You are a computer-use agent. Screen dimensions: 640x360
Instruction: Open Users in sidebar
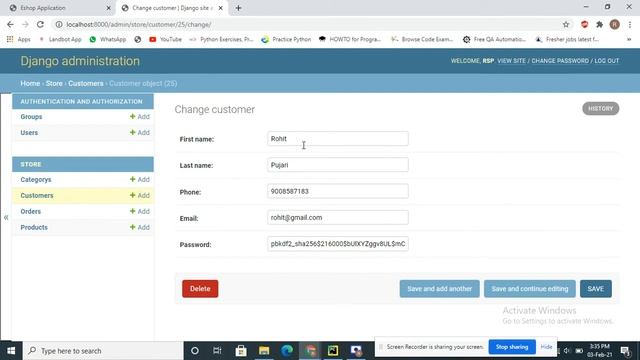pyautogui.click(x=29, y=133)
